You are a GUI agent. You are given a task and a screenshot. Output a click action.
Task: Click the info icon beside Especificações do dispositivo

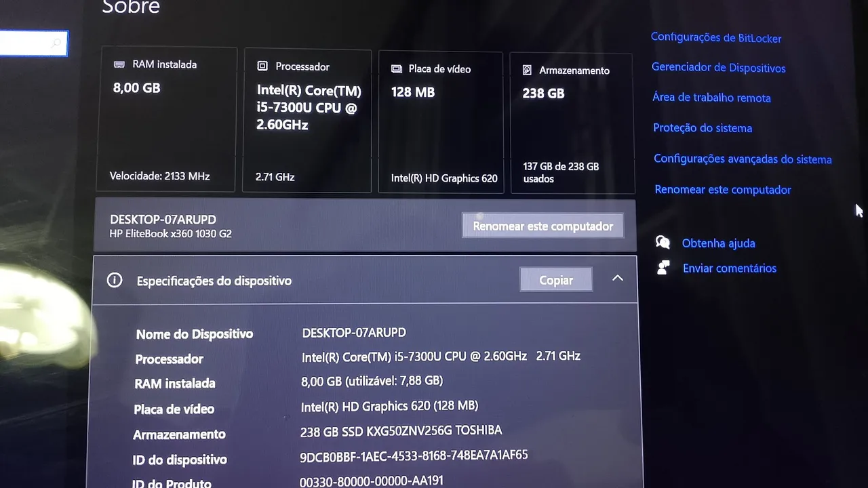point(115,280)
